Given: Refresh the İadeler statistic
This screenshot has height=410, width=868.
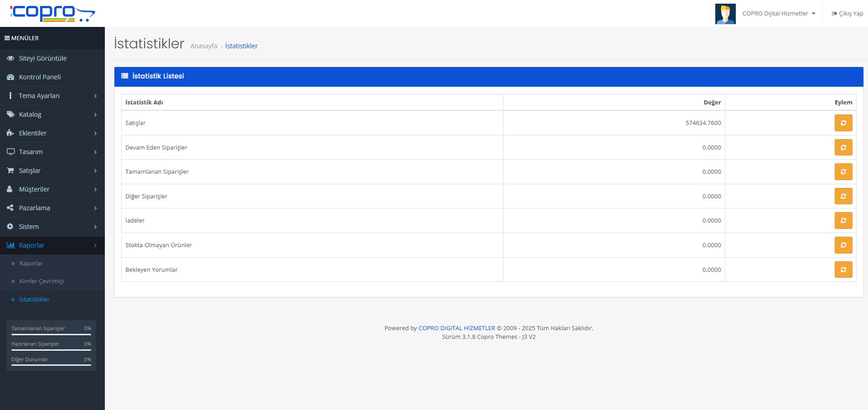Looking at the screenshot, I should [x=843, y=220].
